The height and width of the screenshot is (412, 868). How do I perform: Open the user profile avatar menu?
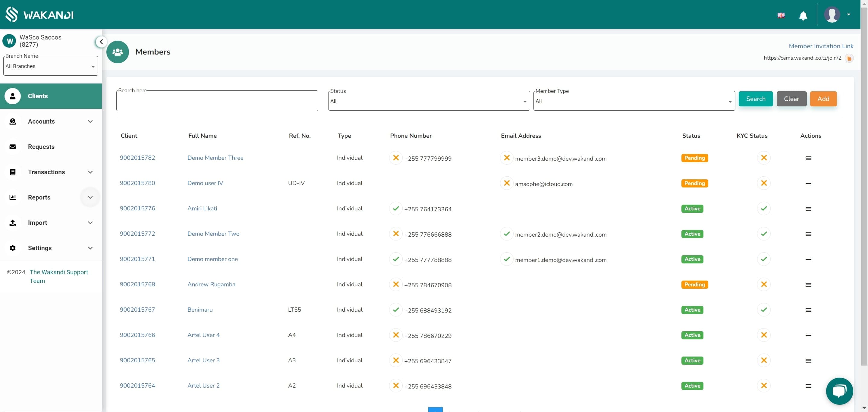pos(832,14)
